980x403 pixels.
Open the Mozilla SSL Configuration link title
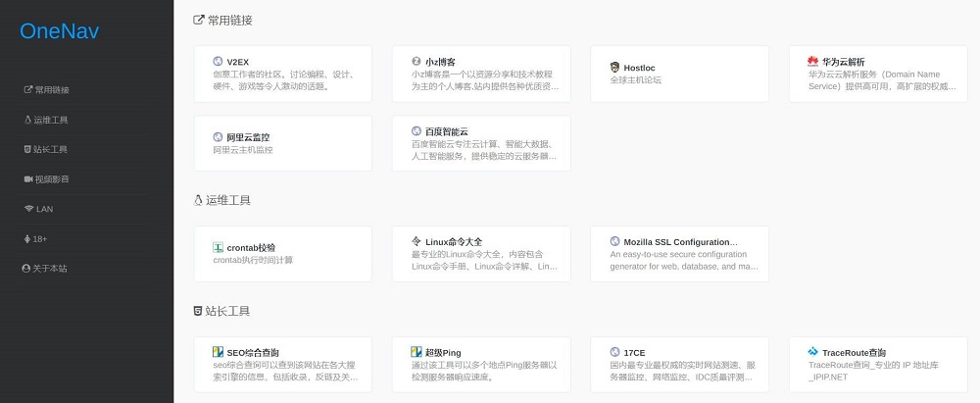click(681, 242)
